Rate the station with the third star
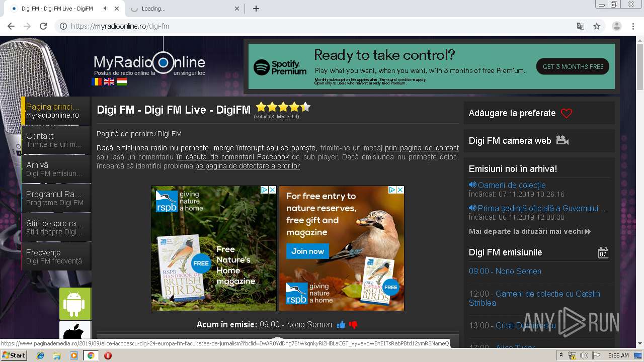The image size is (644, 362). point(283,107)
